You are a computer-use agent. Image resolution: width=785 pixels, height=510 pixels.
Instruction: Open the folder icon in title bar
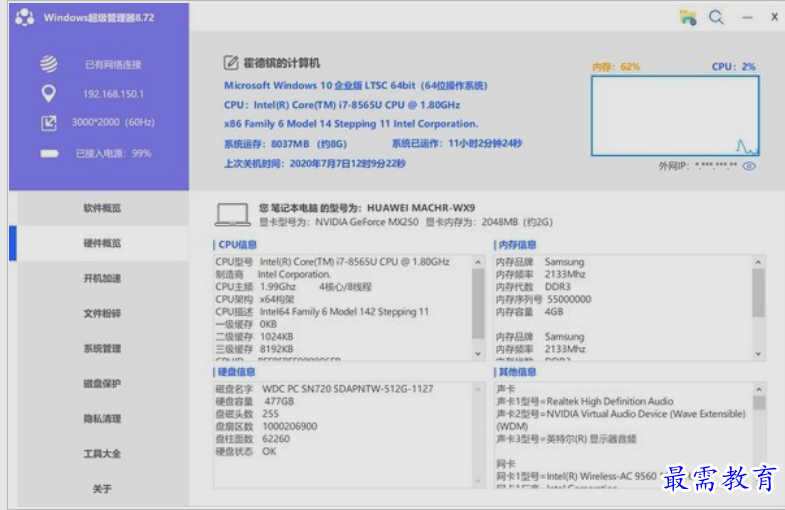click(x=688, y=18)
